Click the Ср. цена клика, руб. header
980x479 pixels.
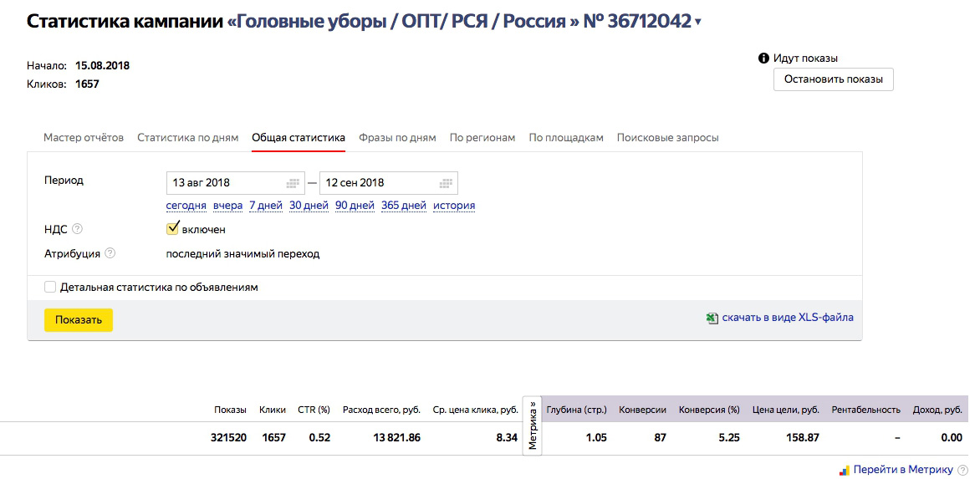(476, 410)
